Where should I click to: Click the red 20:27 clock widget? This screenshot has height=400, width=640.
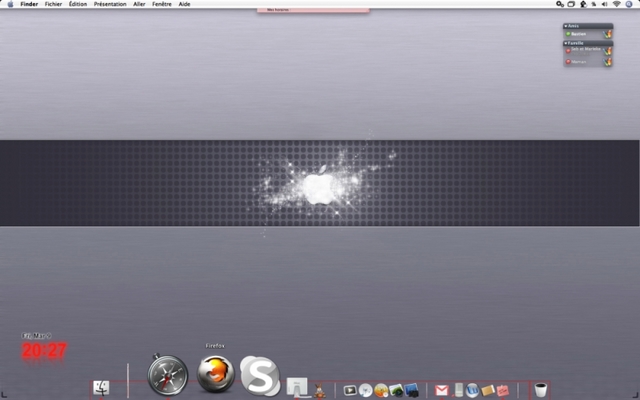(44, 350)
